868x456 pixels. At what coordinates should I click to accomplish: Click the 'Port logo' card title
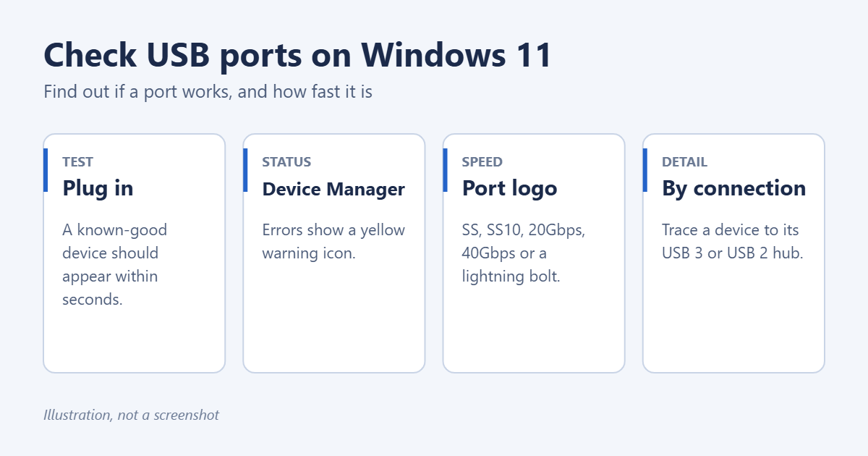pos(509,188)
